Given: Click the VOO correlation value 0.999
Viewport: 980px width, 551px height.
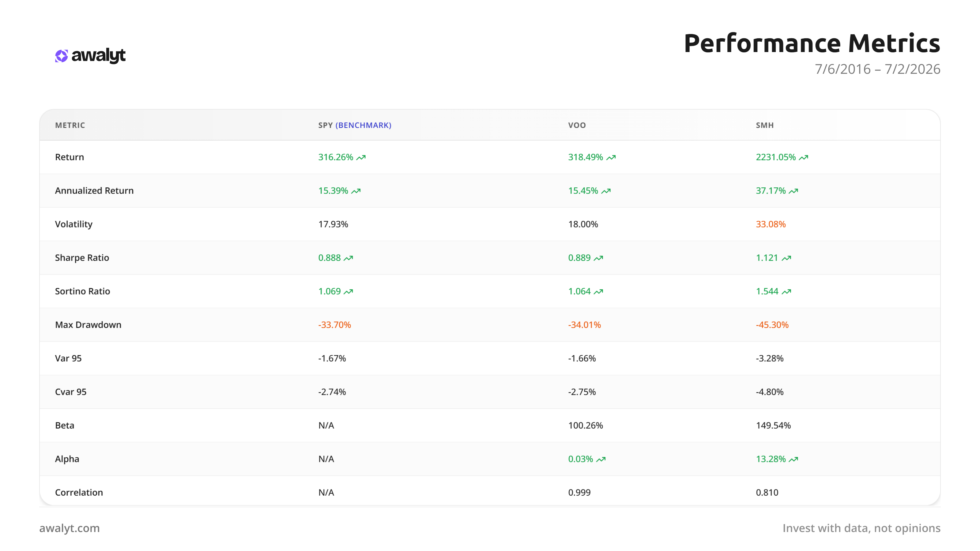Looking at the screenshot, I should point(579,493).
